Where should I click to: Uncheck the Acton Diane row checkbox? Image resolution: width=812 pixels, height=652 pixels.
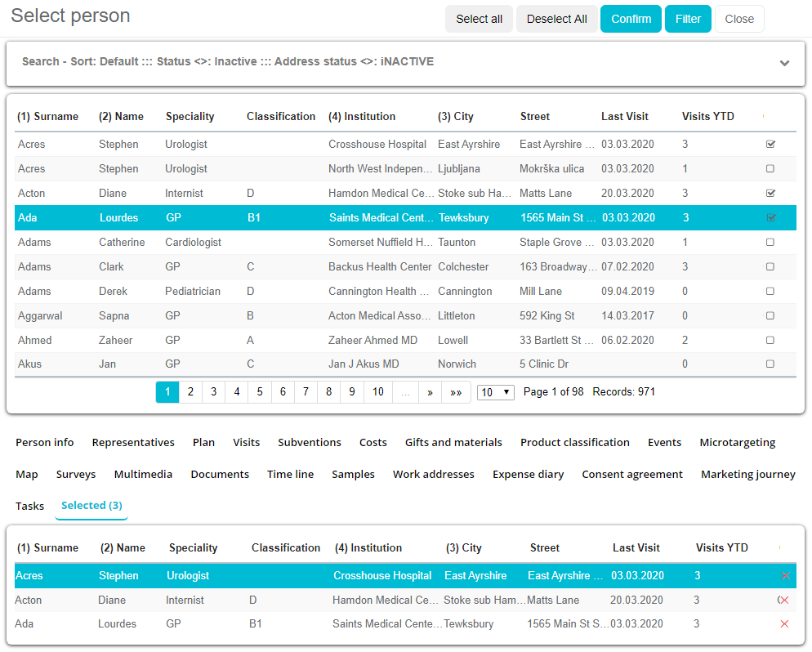coord(770,194)
